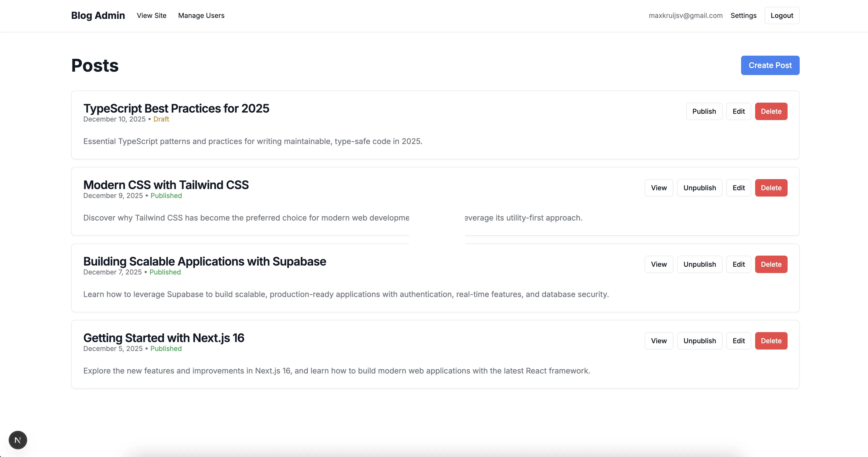The width and height of the screenshot is (868, 457).
Task: Delete the Building Scalable Applications post
Action: (771, 264)
